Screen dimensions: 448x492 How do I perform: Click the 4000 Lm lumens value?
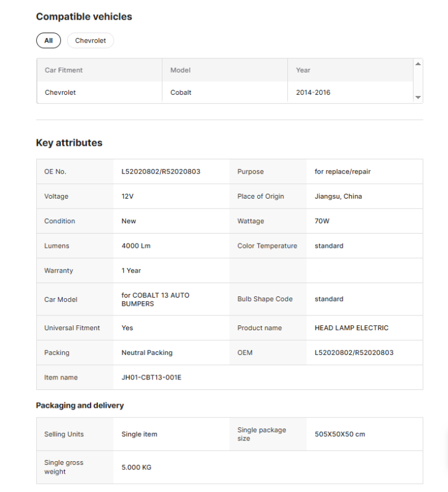tap(136, 245)
